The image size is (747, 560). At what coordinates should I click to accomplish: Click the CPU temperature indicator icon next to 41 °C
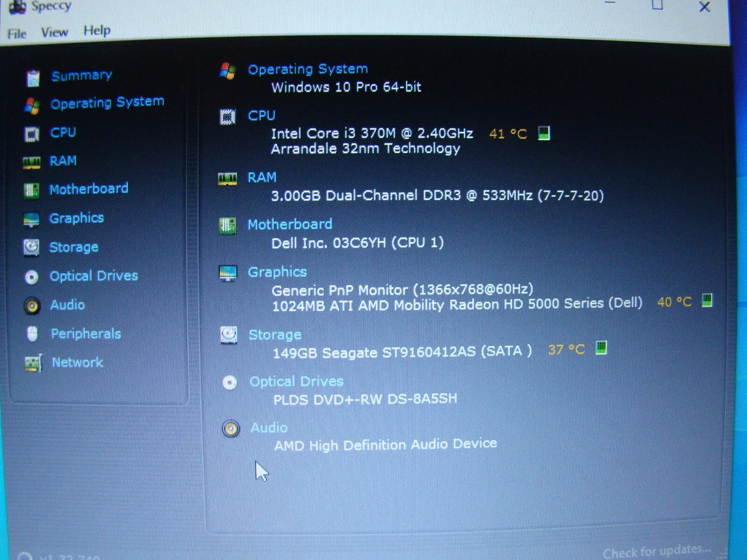(x=543, y=133)
